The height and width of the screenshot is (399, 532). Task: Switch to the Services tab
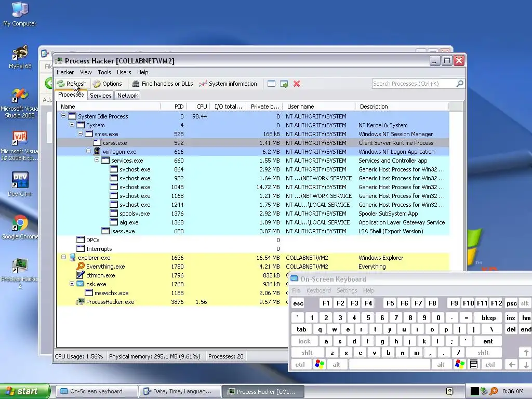[x=100, y=96]
